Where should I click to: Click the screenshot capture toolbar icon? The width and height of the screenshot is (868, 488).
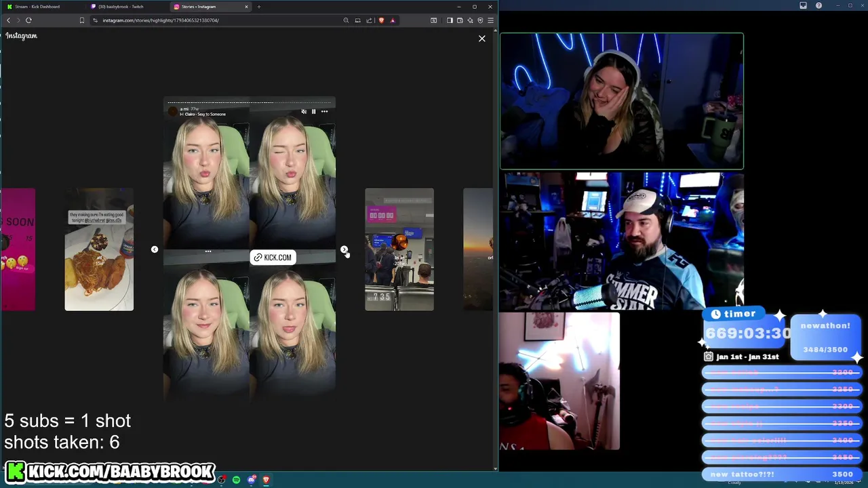(x=433, y=20)
